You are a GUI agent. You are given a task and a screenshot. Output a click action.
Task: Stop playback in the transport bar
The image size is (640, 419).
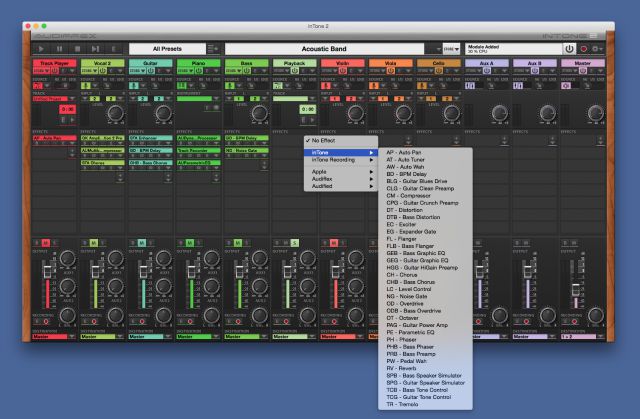click(x=77, y=49)
